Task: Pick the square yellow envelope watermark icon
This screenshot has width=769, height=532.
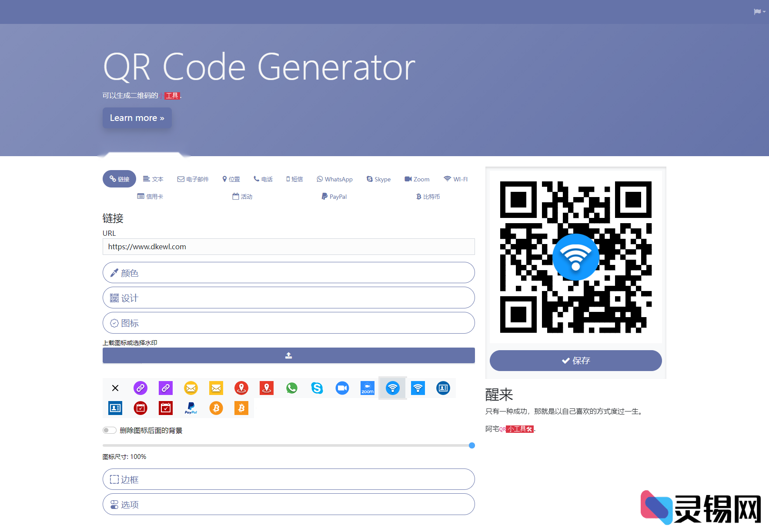Action: click(216, 388)
